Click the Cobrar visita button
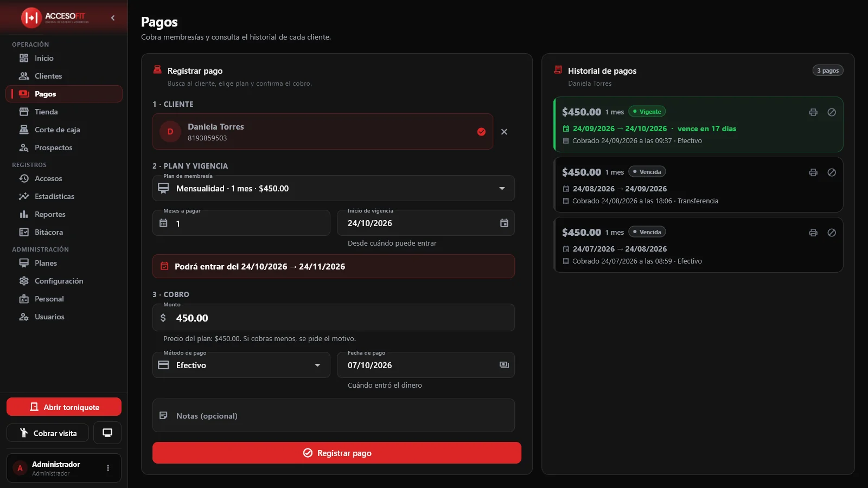Image resolution: width=868 pixels, height=488 pixels. pyautogui.click(x=48, y=433)
